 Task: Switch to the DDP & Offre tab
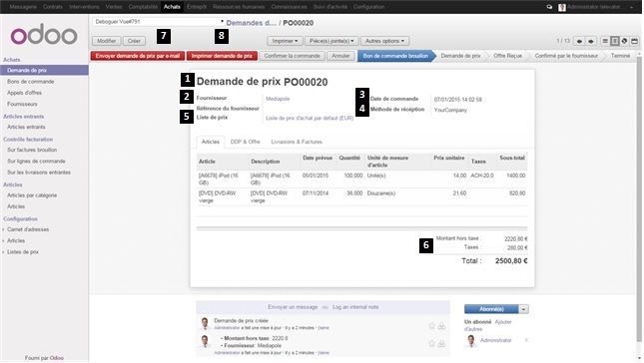click(x=246, y=142)
